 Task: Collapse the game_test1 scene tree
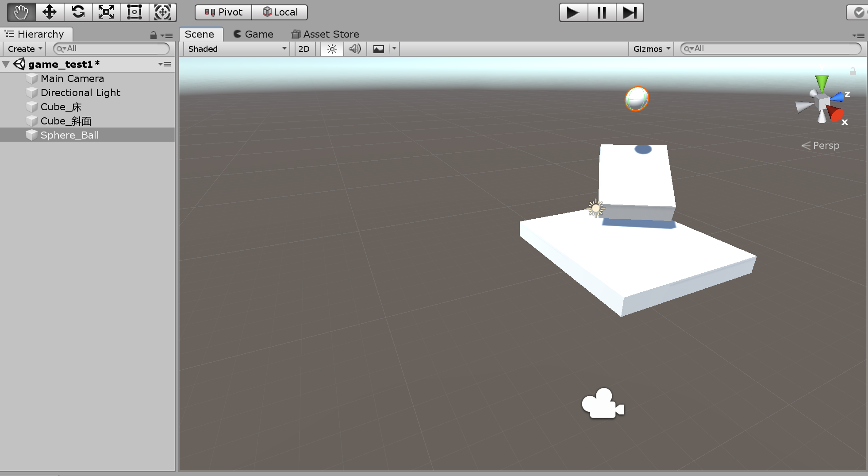(x=6, y=64)
